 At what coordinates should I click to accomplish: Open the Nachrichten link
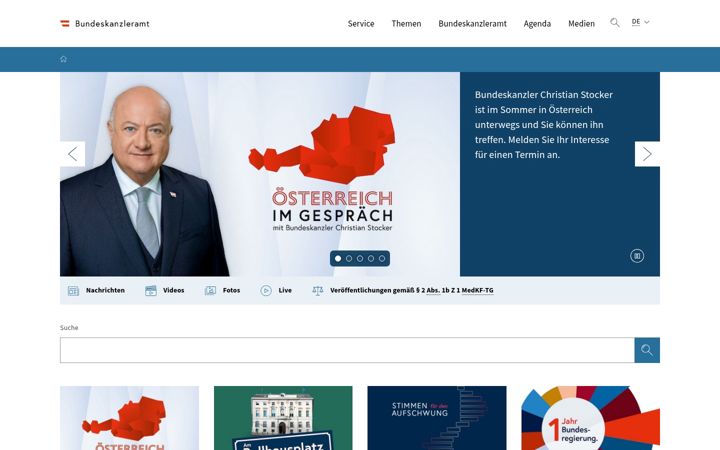105,290
